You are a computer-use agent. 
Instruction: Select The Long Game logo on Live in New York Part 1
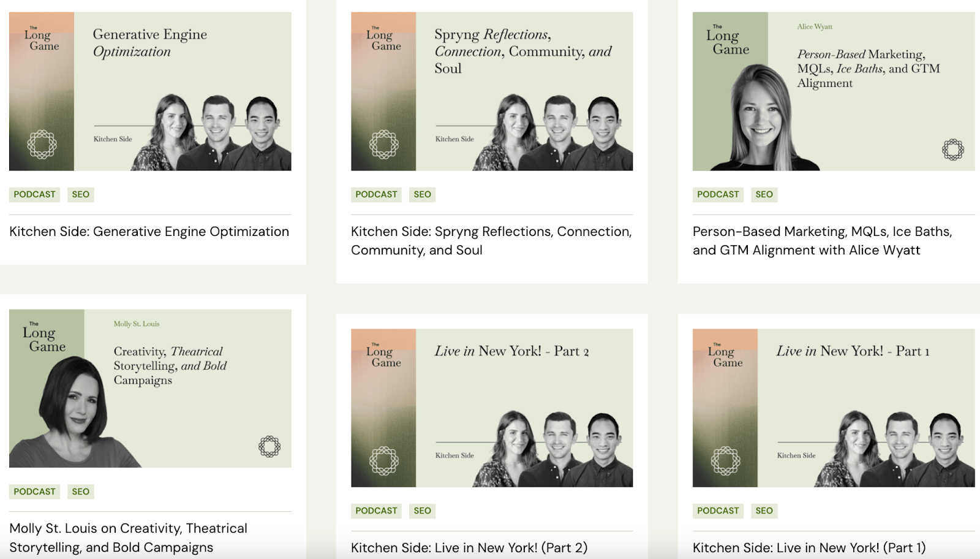728,357
